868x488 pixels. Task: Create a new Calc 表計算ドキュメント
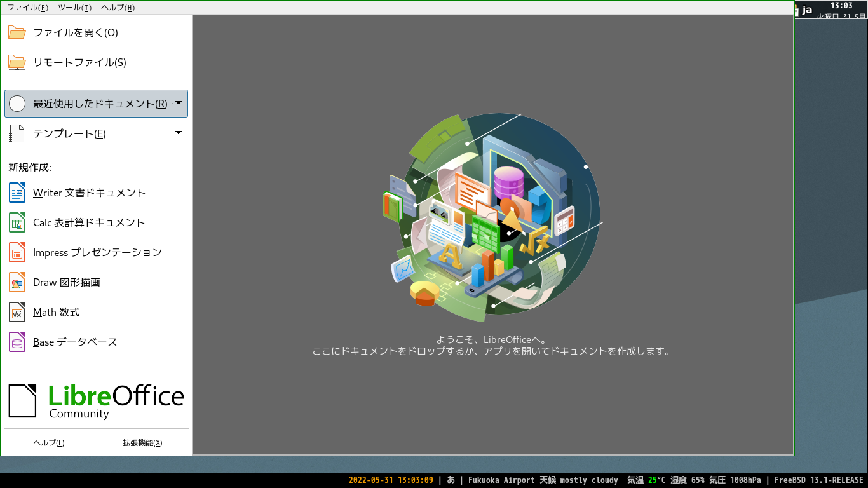click(96, 222)
